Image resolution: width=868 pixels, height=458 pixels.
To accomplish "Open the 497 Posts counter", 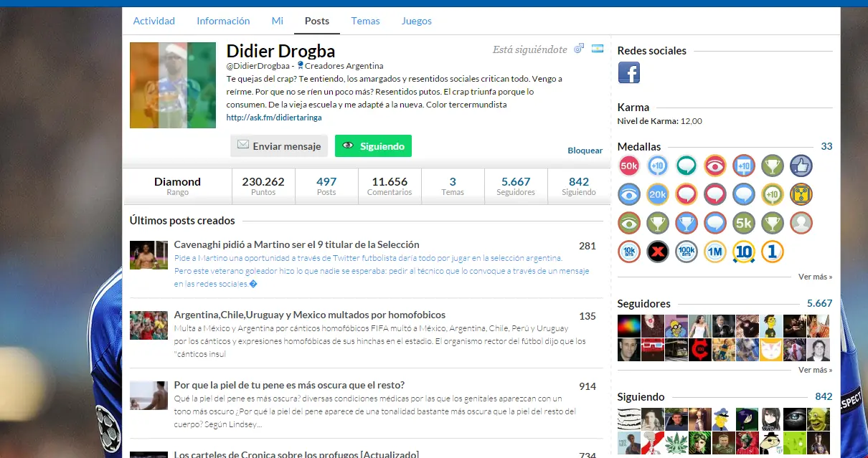I will click(326, 186).
